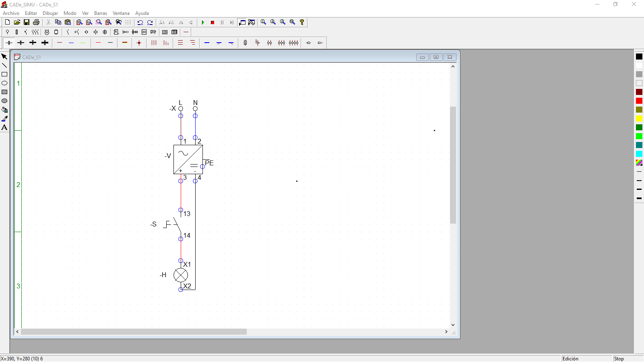644x362 pixels.
Task: Select the paint bucket fill tool
Action: tap(4, 110)
